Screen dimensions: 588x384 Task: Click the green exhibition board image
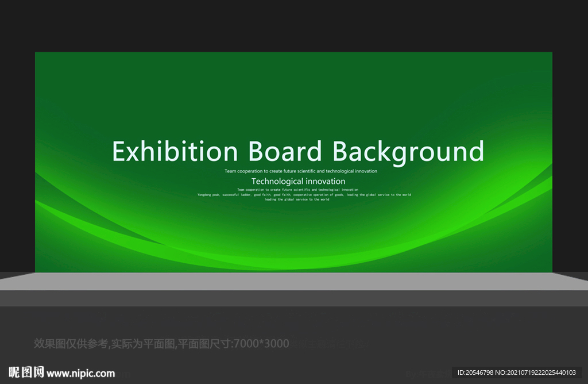293,162
